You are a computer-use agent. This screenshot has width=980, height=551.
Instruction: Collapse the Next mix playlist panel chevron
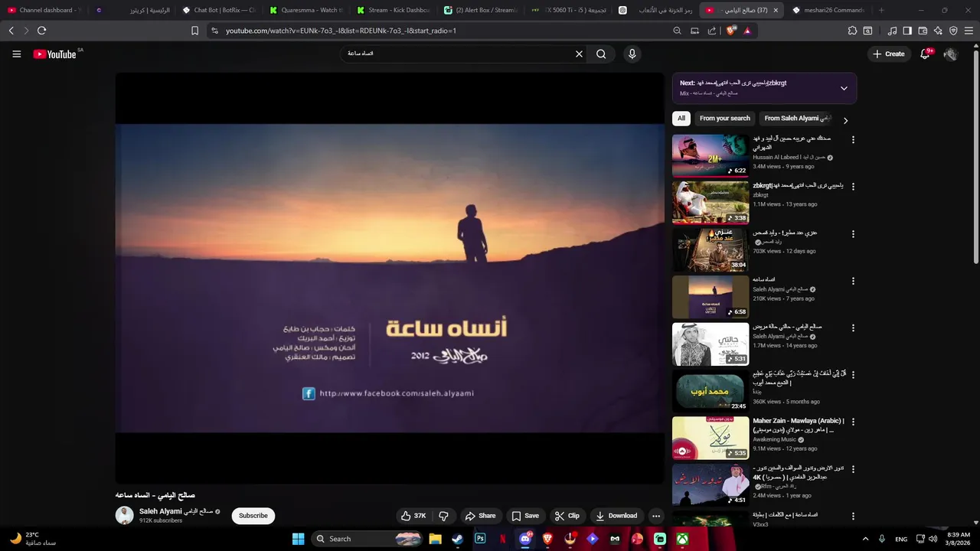click(844, 88)
